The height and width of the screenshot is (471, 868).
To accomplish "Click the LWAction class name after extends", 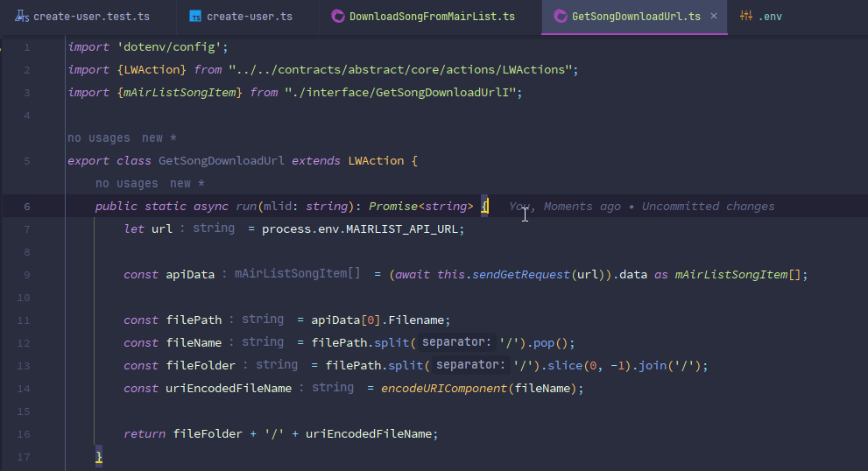I will pos(376,161).
